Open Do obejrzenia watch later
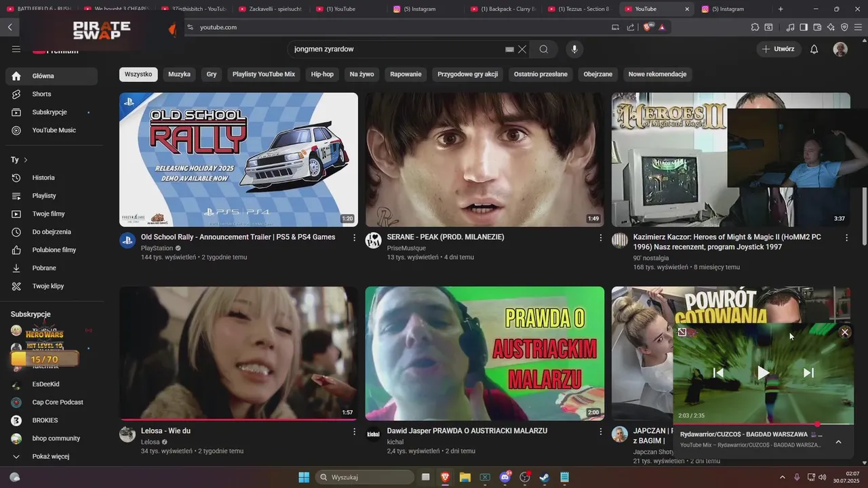This screenshot has height=488, width=868. [x=52, y=232]
